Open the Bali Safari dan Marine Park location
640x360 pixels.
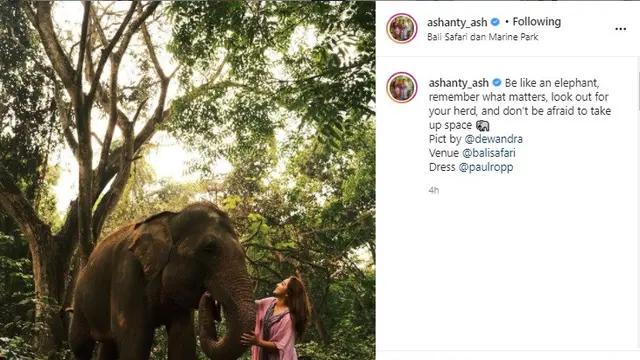[x=482, y=37]
